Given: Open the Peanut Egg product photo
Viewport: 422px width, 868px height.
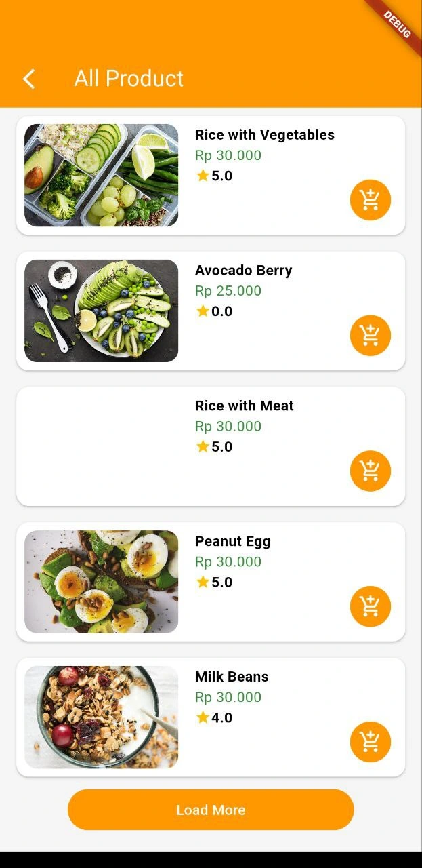Looking at the screenshot, I should pyautogui.click(x=102, y=582).
